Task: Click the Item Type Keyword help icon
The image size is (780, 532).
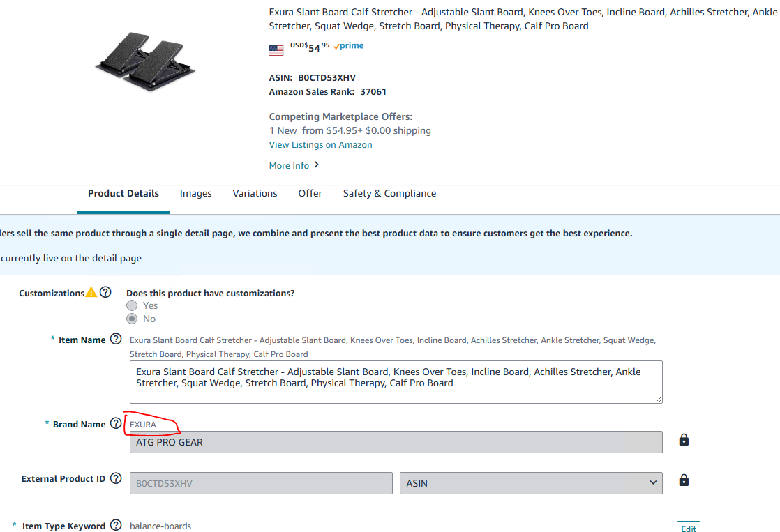Action: pyautogui.click(x=116, y=526)
